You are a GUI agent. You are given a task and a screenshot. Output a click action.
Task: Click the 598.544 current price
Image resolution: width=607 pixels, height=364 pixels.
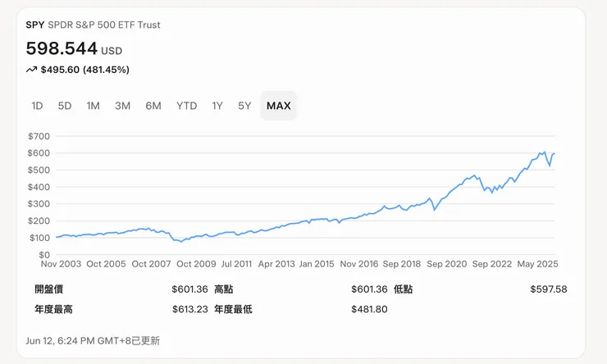(x=62, y=48)
